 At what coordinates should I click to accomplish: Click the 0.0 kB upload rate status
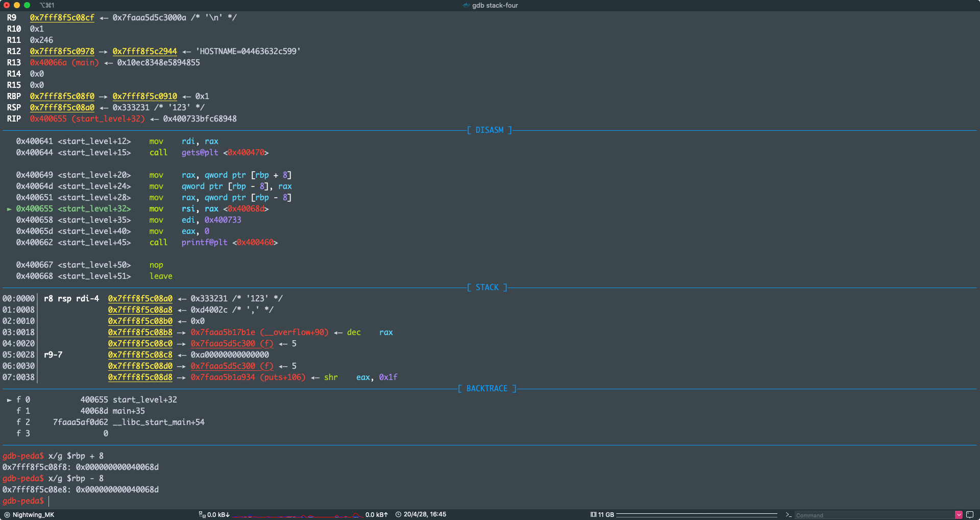click(x=377, y=515)
